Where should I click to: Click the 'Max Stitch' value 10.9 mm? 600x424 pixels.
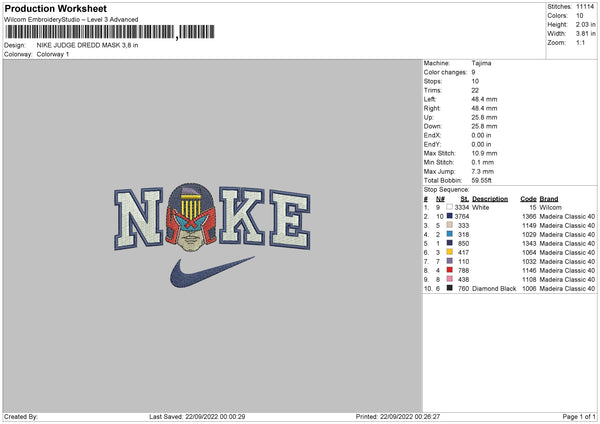(484, 153)
